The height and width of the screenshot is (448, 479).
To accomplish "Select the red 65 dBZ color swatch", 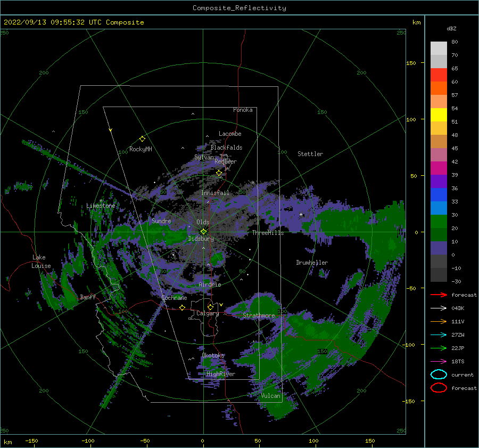I will pos(439,75).
